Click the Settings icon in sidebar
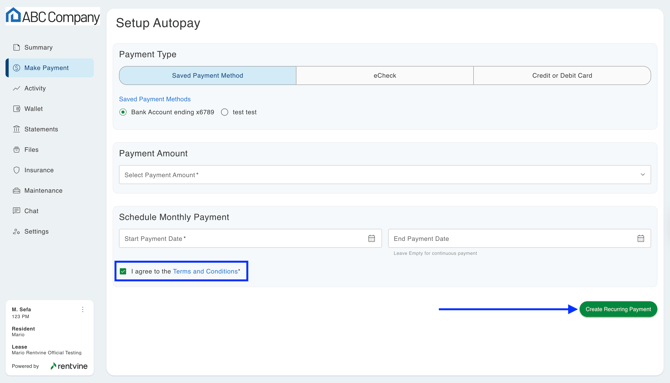 click(16, 231)
